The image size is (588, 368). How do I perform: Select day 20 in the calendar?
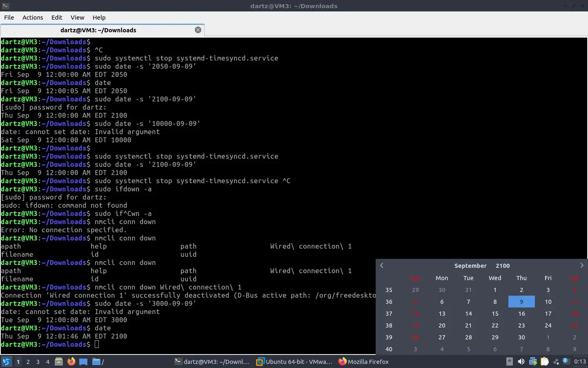(442, 325)
